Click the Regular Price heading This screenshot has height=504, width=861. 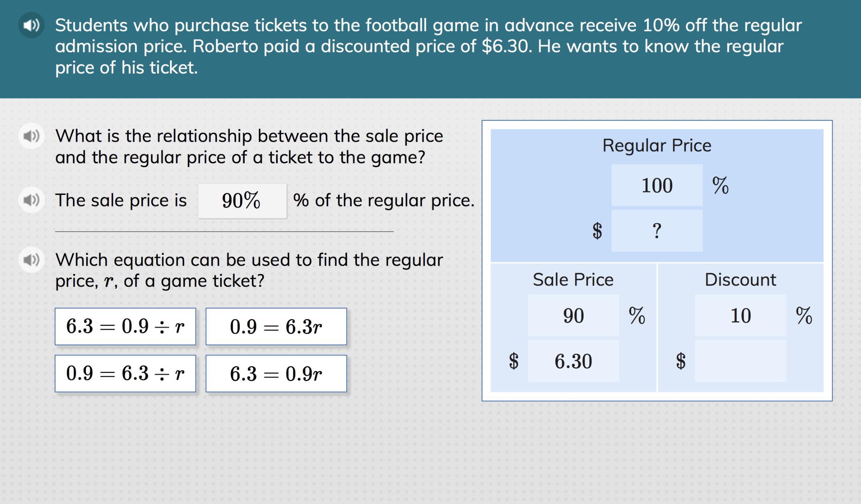click(657, 145)
